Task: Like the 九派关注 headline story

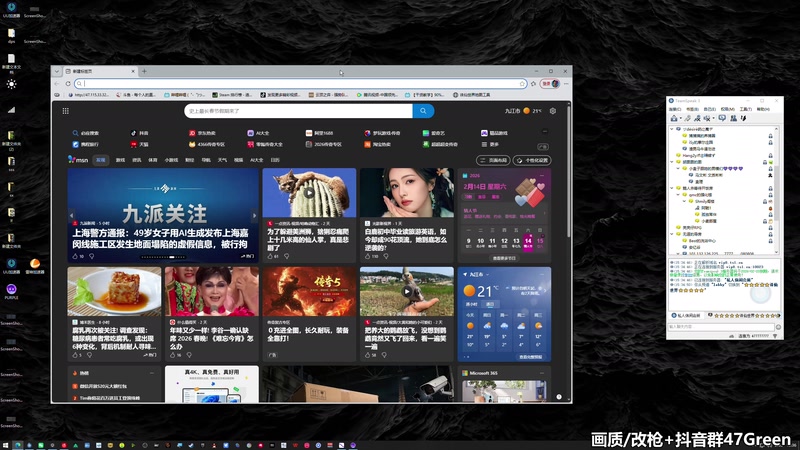Action: [x=76, y=256]
